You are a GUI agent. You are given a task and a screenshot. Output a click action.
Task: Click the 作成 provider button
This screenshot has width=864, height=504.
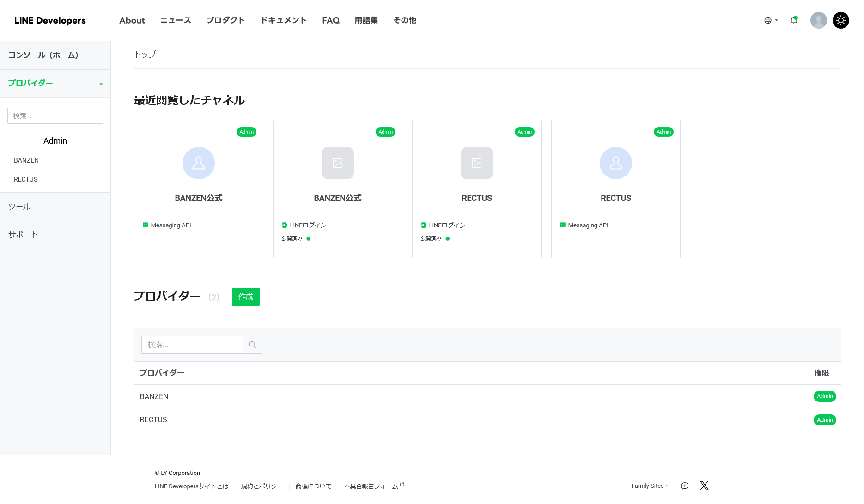point(246,297)
